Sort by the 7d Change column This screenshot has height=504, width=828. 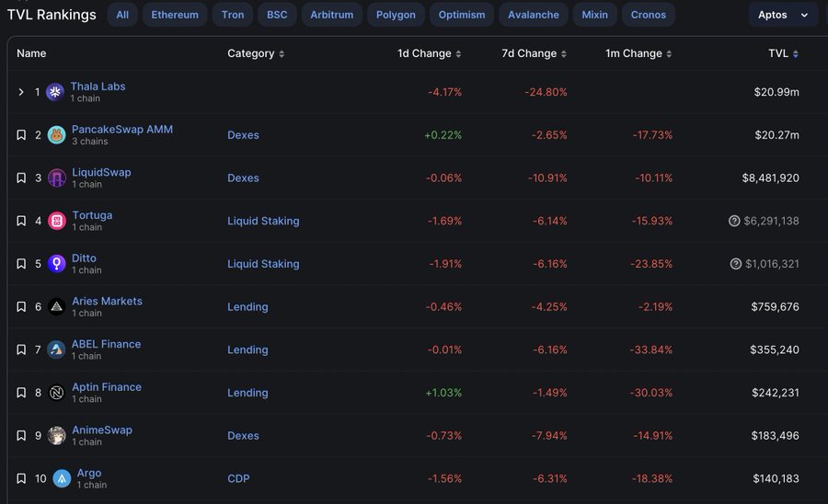click(534, 53)
